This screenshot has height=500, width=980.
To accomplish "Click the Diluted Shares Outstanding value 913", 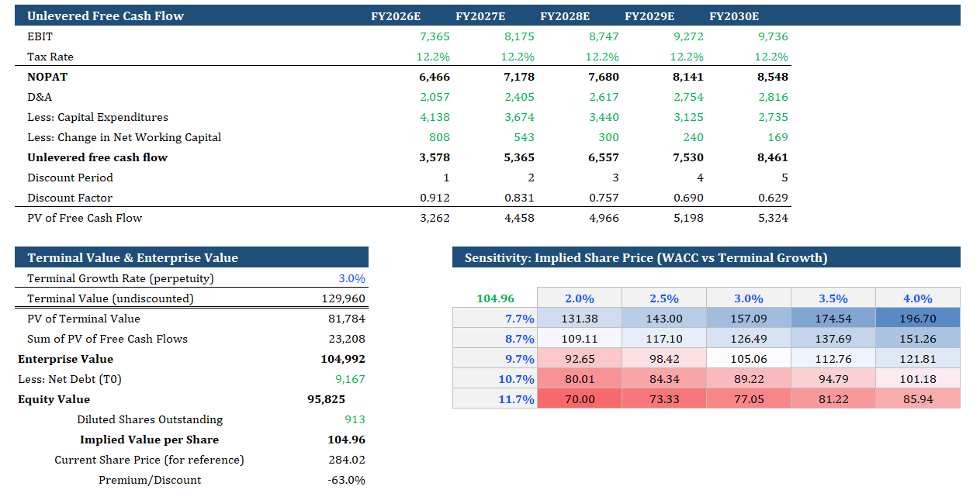I will [x=355, y=419].
